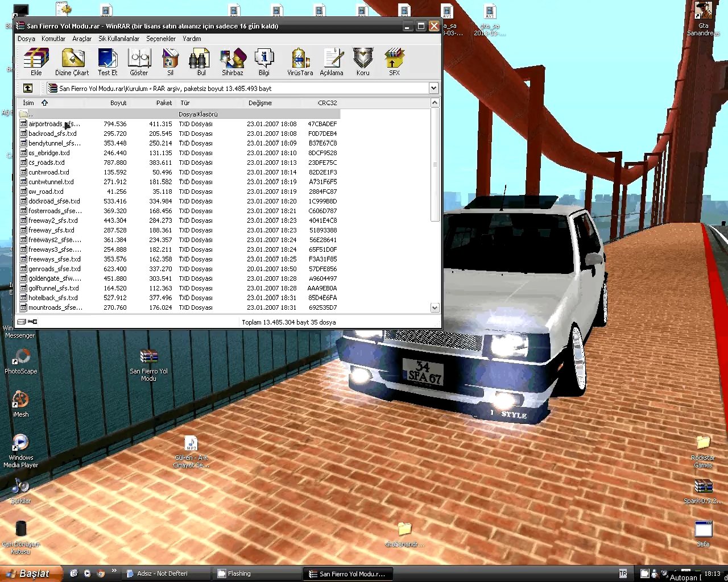
Task: Click the Dizine Çıkart extract icon
Action: point(72,62)
